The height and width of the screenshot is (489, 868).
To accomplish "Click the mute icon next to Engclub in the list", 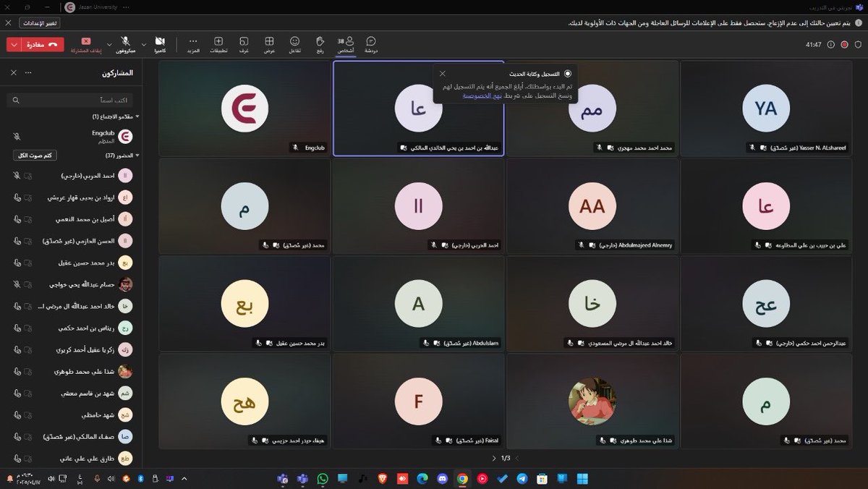I will click(16, 136).
